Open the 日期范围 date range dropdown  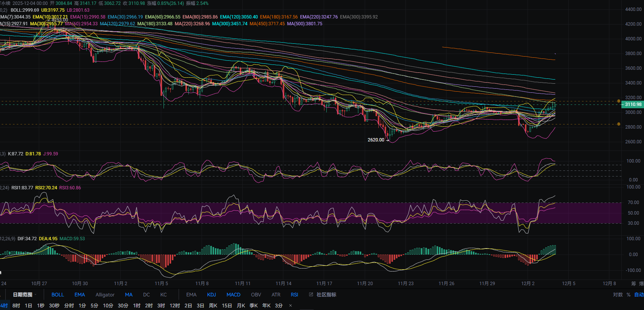[x=24, y=295]
